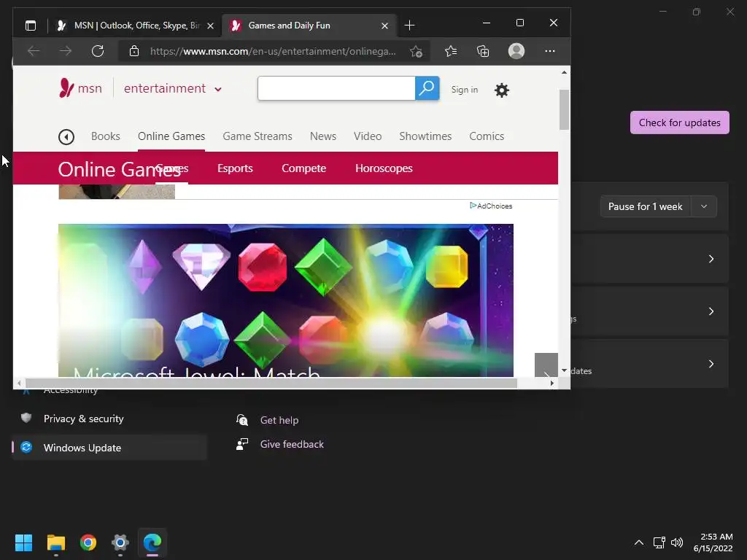Expand the pause duration dropdown arrow
747x560 pixels.
[x=704, y=206]
